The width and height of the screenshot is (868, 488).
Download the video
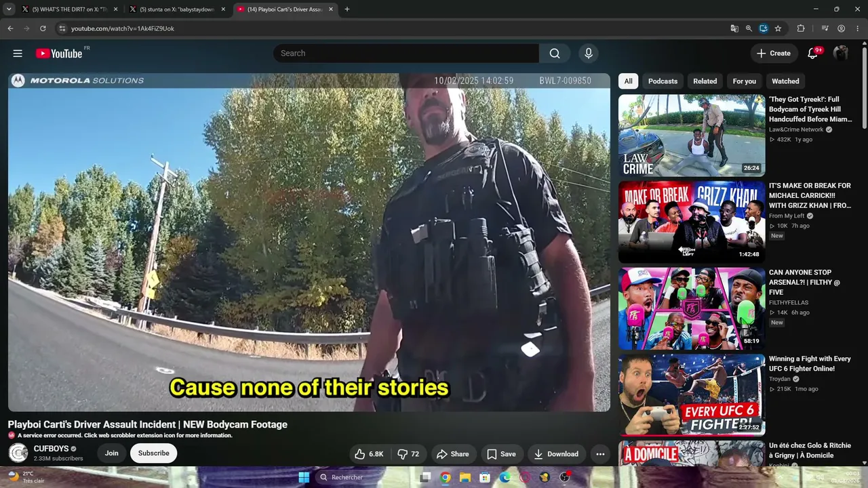(556, 454)
